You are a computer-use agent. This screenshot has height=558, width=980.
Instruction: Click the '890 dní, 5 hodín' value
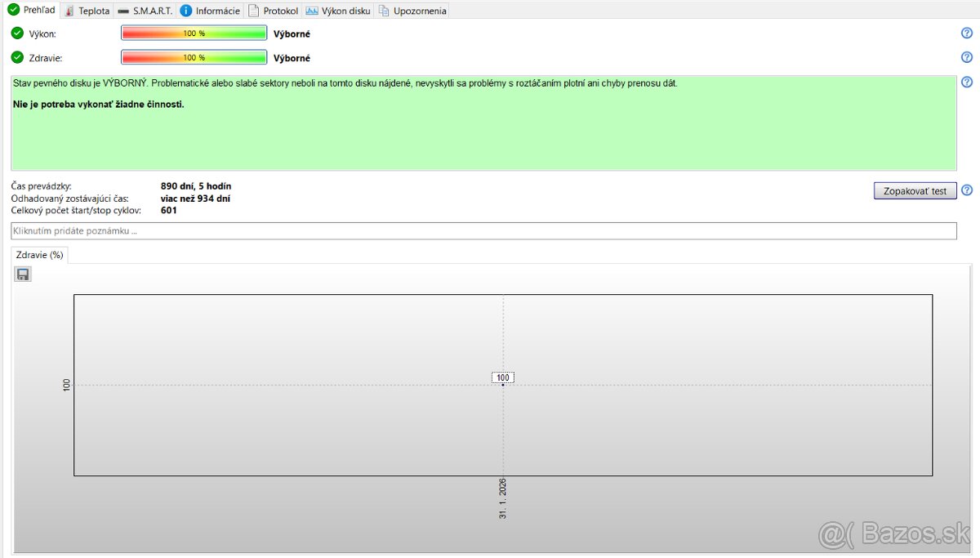point(196,186)
